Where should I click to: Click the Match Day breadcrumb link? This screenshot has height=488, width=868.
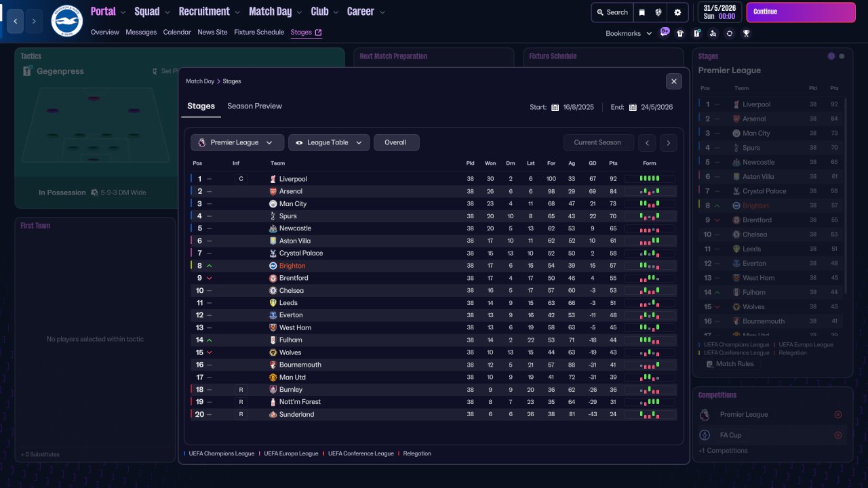pyautogui.click(x=200, y=81)
